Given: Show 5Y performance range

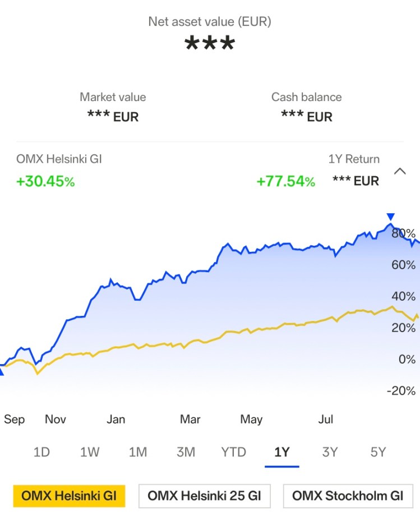Looking at the screenshot, I should pyautogui.click(x=379, y=452).
